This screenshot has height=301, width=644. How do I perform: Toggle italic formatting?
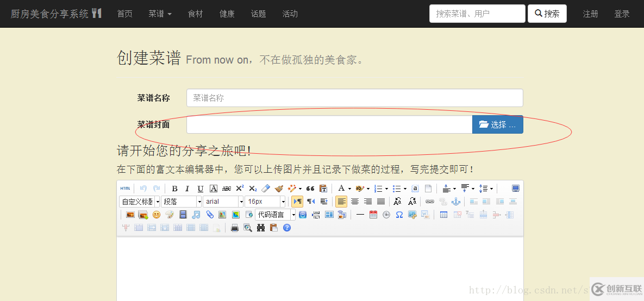[187, 189]
